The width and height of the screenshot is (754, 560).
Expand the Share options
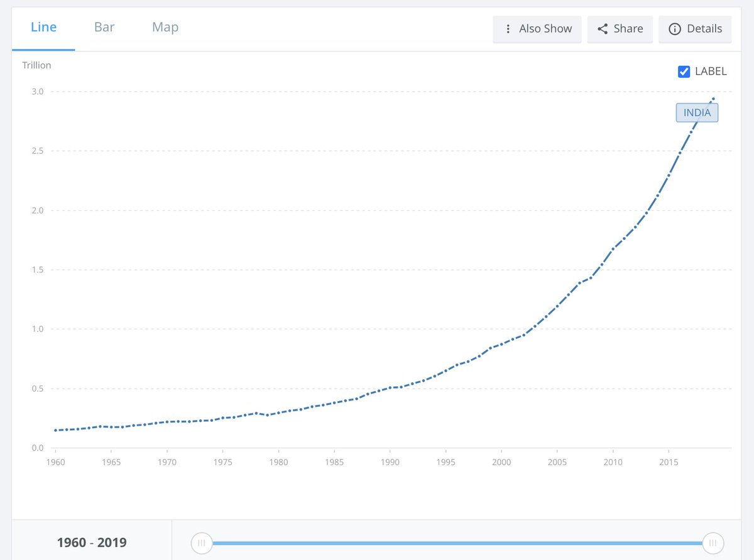click(x=620, y=29)
